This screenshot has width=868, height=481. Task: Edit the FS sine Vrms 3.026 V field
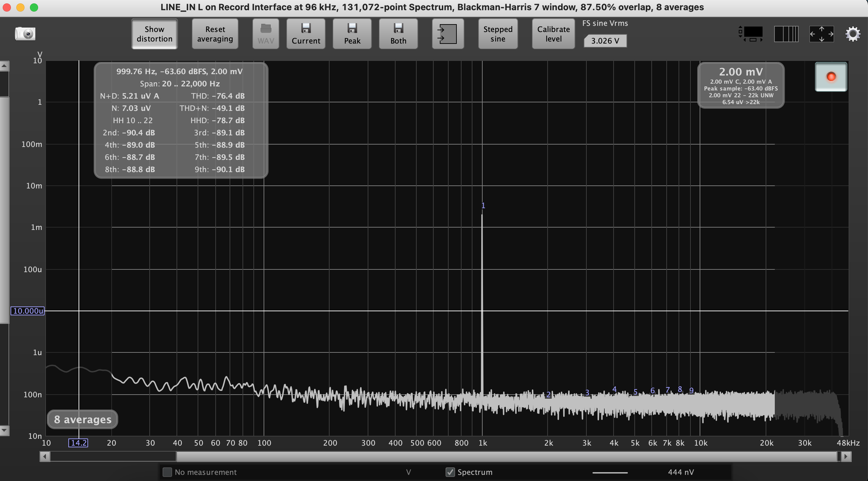pos(605,41)
